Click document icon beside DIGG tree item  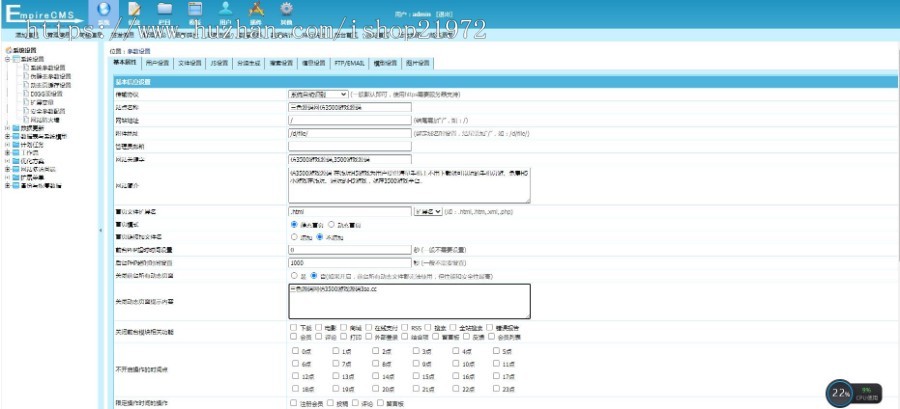coord(26,94)
